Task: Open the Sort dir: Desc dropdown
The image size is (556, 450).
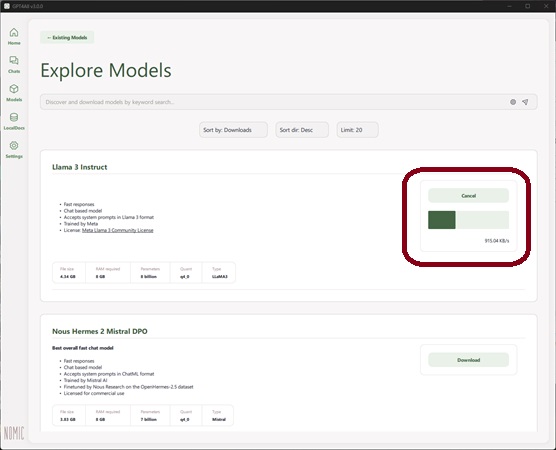Action: [302, 130]
